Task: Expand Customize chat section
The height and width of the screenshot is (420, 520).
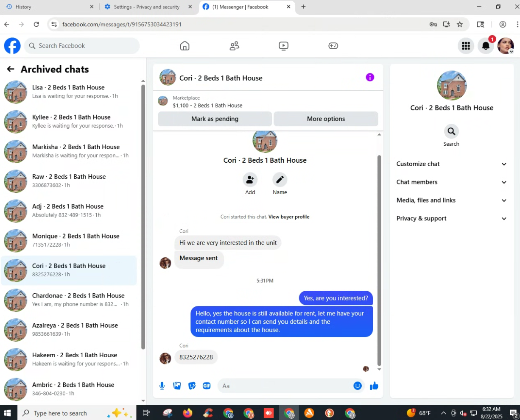Action: [x=451, y=164]
